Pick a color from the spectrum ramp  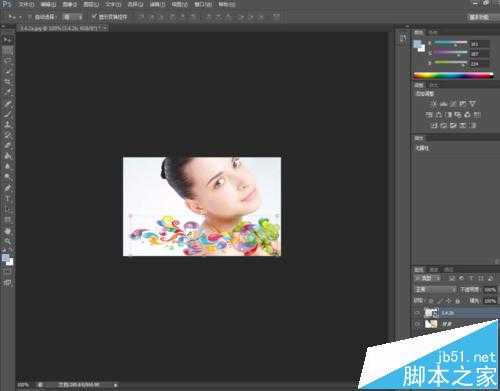coord(453,75)
